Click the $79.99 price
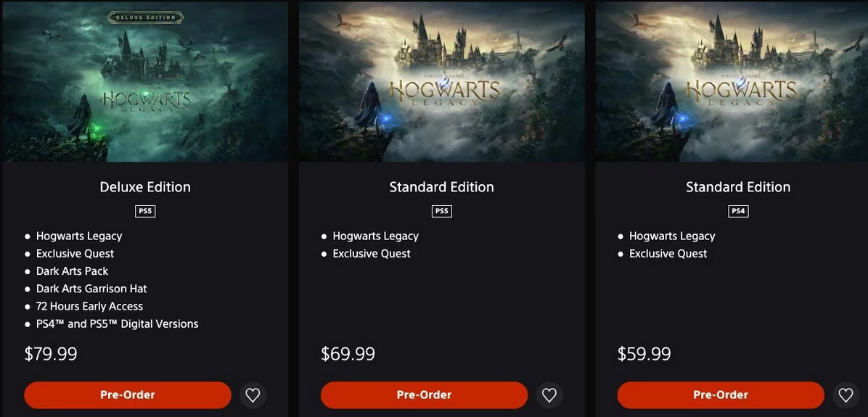 (x=51, y=354)
